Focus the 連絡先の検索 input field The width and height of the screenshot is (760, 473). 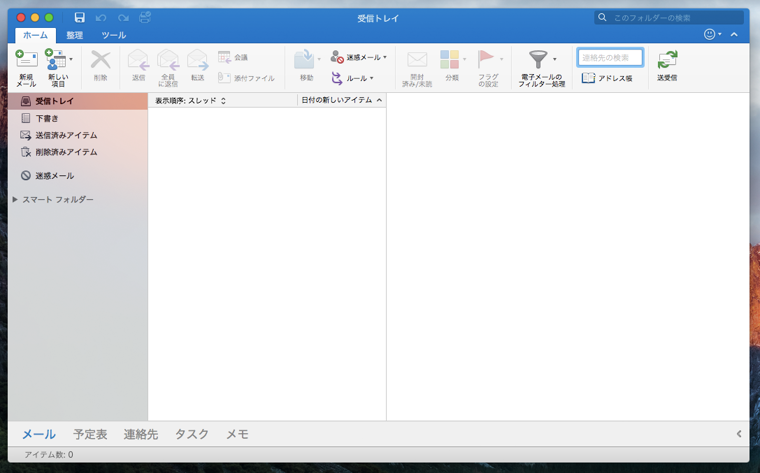610,58
